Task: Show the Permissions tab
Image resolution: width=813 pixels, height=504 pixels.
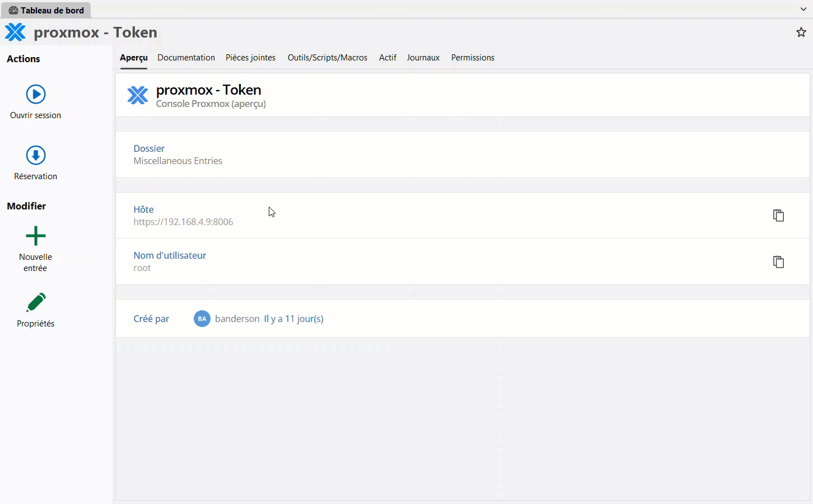Action: click(x=473, y=58)
